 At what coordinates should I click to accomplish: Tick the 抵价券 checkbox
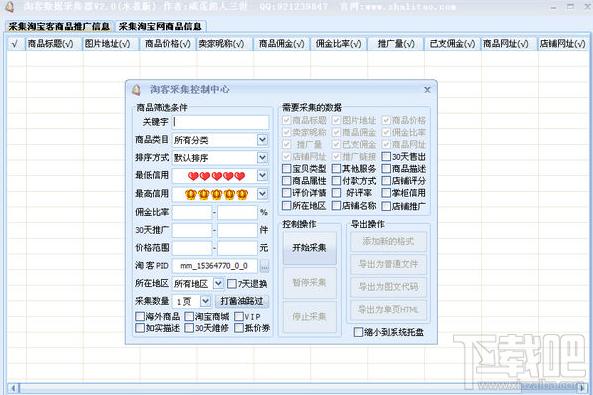(238, 328)
